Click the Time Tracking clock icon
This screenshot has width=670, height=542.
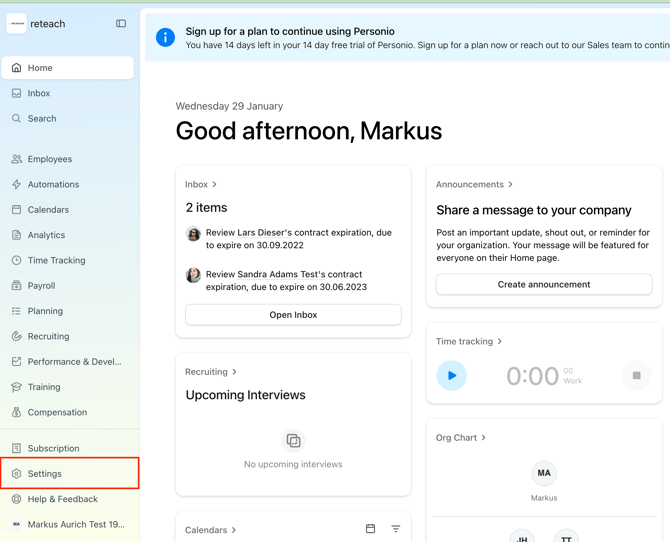point(16,260)
